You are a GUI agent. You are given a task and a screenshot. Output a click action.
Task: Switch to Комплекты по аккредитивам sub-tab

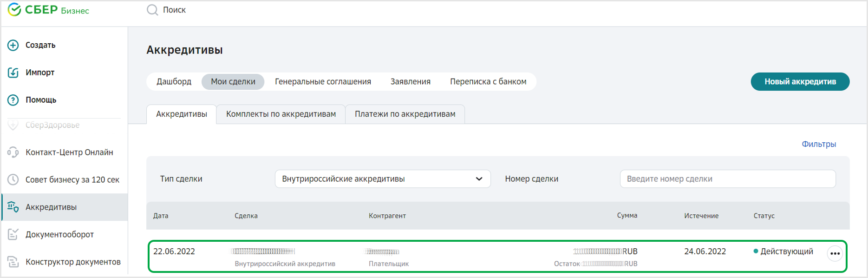(x=281, y=114)
